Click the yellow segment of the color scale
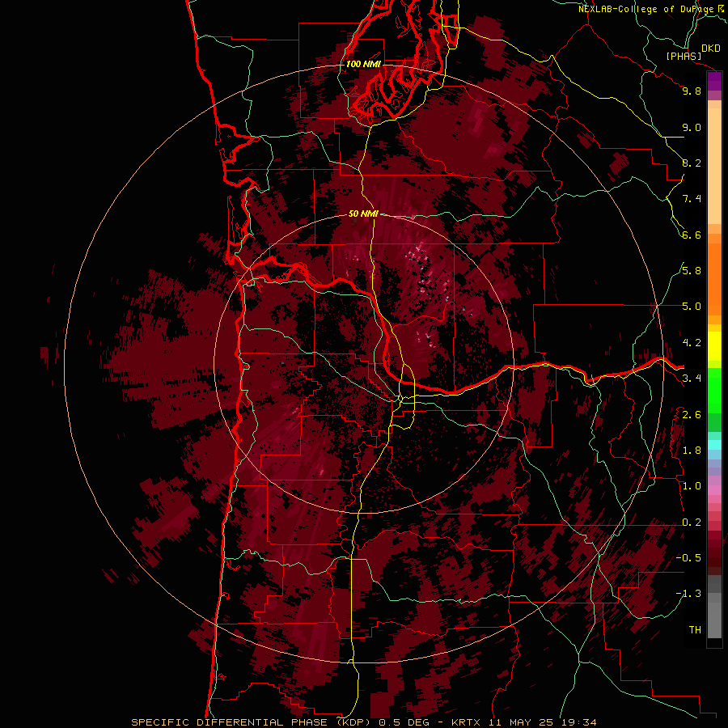The width and height of the screenshot is (728, 728). tap(714, 346)
